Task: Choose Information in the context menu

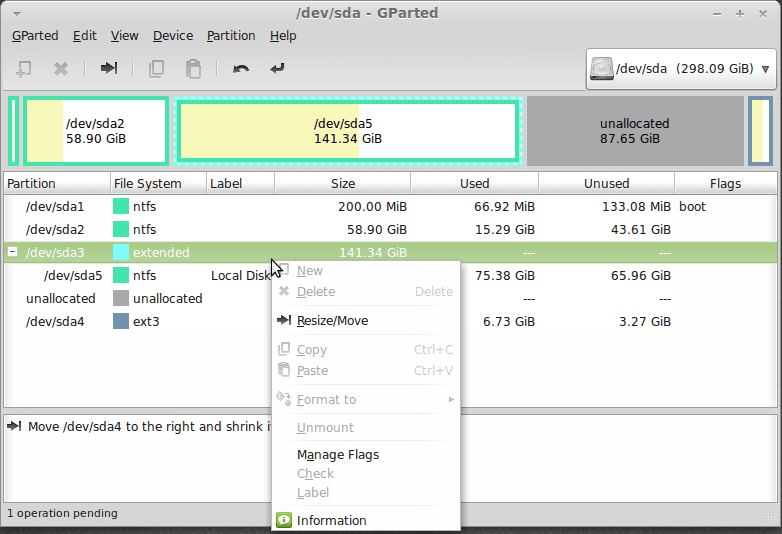Action: (x=366, y=521)
